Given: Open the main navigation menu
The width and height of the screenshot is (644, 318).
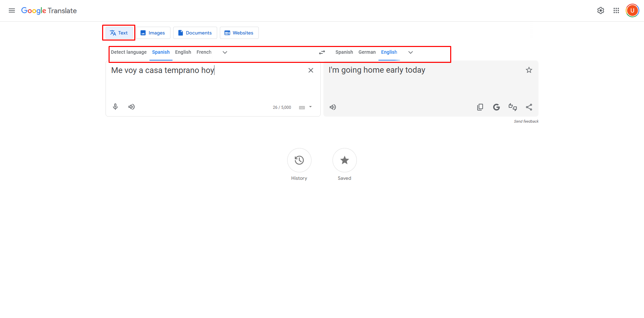Looking at the screenshot, I should (11, 10).
